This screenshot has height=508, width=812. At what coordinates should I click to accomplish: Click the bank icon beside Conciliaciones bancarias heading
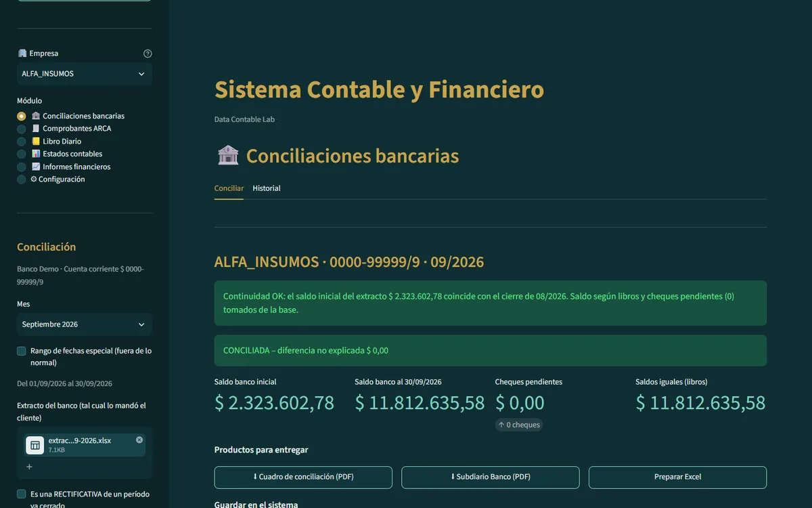pyautogui.click(x=228, y=156)
